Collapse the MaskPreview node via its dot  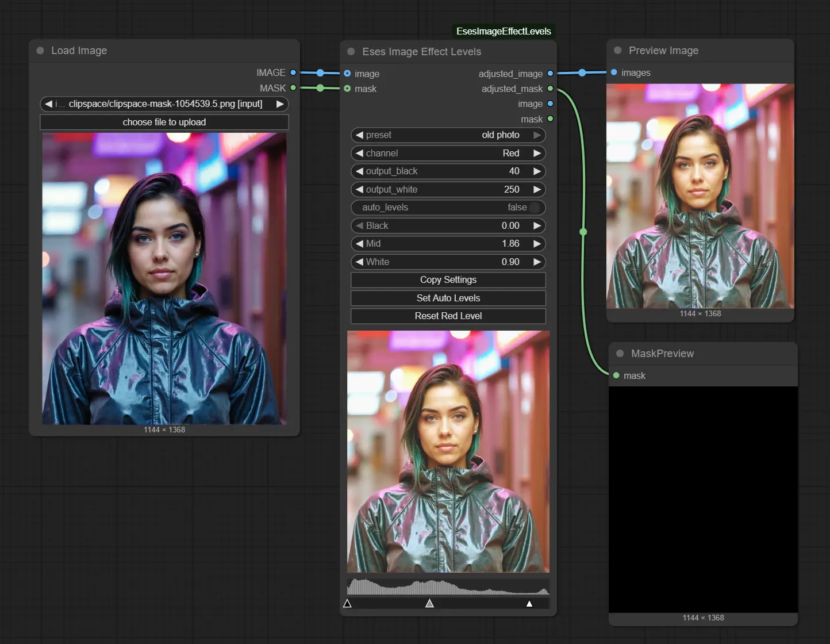coord(620,354)
